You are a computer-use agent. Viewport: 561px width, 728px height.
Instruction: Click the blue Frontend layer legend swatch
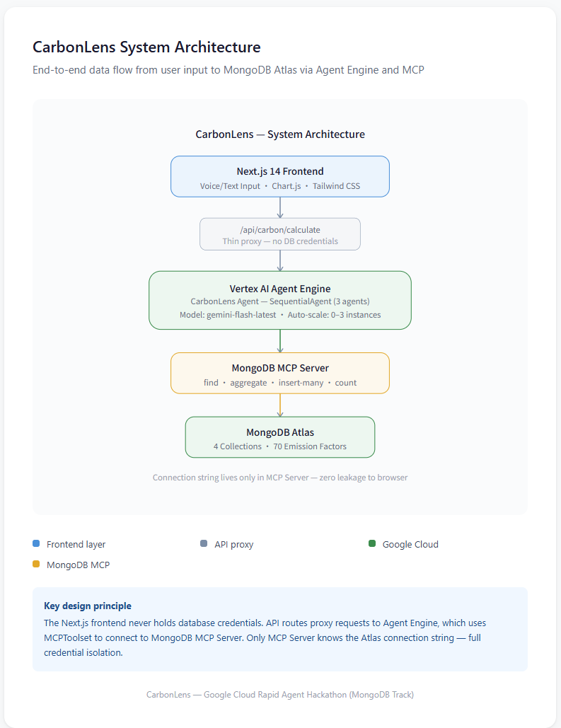36,543
